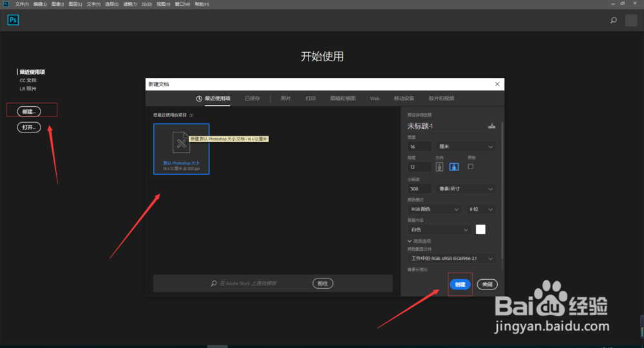
Task: Open the 图层(L) menu
Action: pos(75,4)
